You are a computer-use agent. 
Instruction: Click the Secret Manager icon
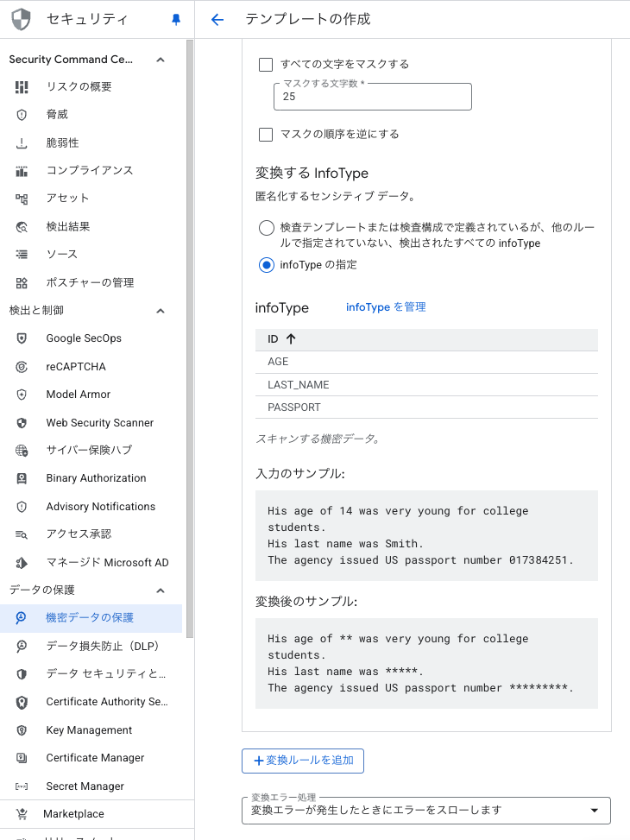tap(22, 786)
